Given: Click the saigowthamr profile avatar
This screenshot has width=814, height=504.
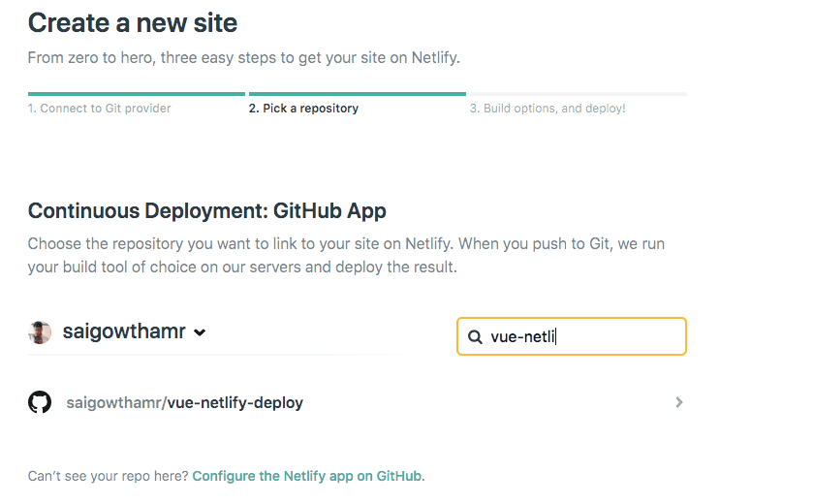Looking at the screenshot, I should tap(40, 332).
